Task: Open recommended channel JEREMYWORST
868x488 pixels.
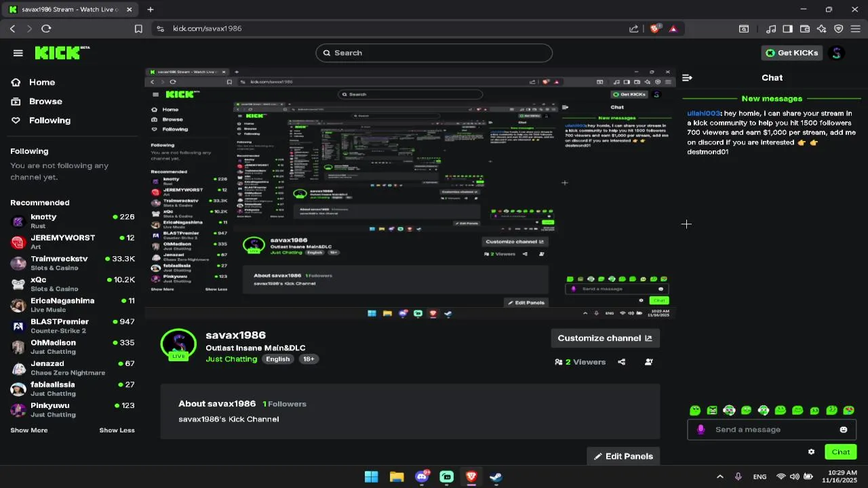Action: point(73,242)
